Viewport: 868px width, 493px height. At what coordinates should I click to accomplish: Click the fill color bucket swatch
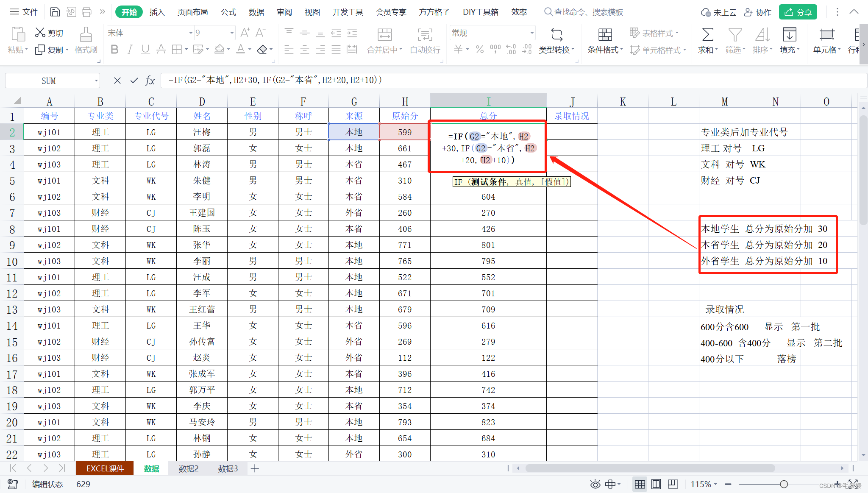pos(219,50)
